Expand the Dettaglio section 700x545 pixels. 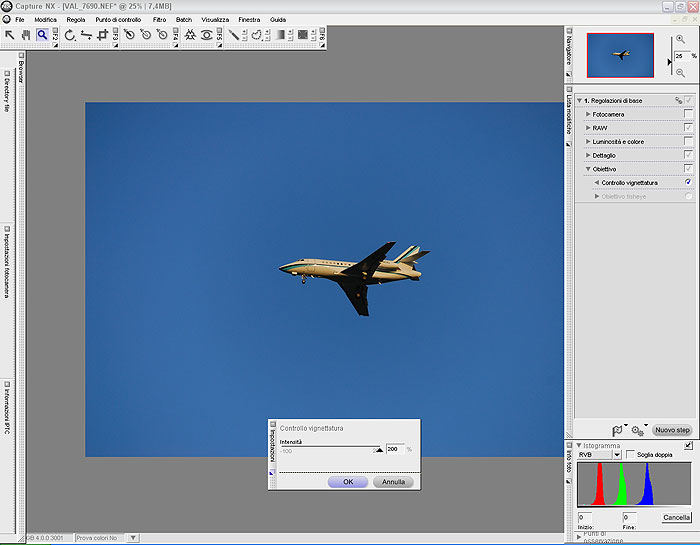(x=588, y=155)
